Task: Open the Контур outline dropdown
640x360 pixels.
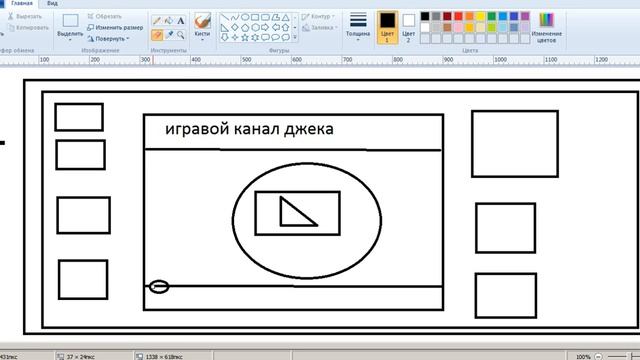Action: [x=318, y=17]
